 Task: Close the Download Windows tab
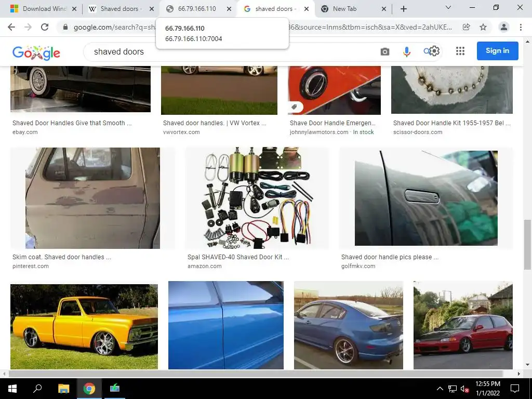click(x=74, y=9)
